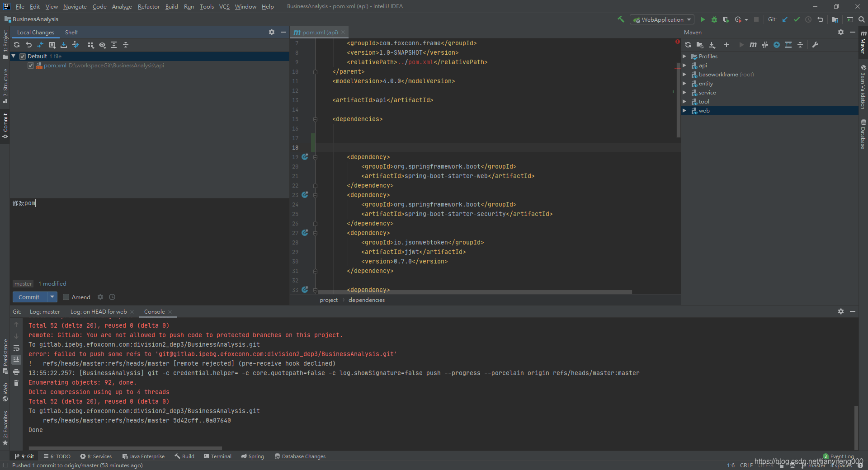This screenshot has width=868, height=470.
Task: Toggle Maven Offline Mode icon
Action: point(765,45)
